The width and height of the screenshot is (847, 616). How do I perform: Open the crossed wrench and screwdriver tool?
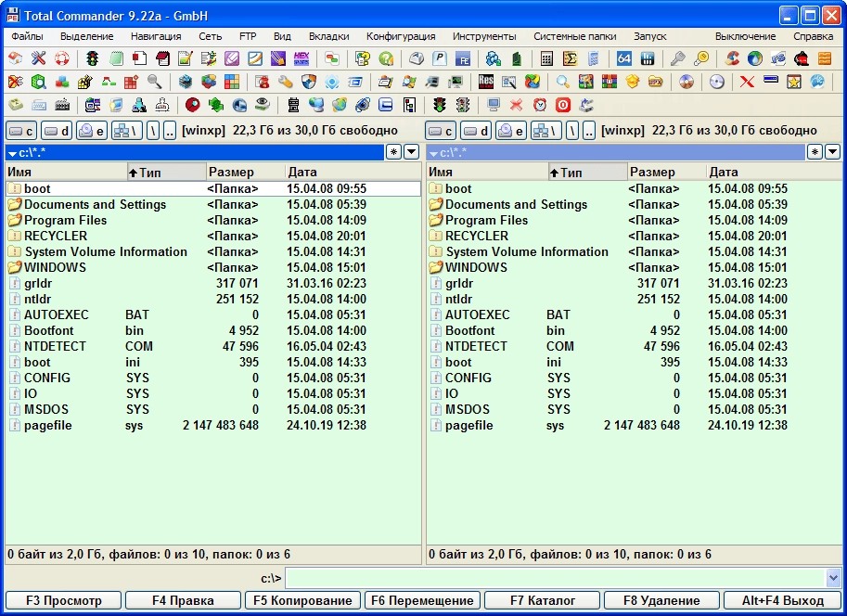tap(38, 58)
